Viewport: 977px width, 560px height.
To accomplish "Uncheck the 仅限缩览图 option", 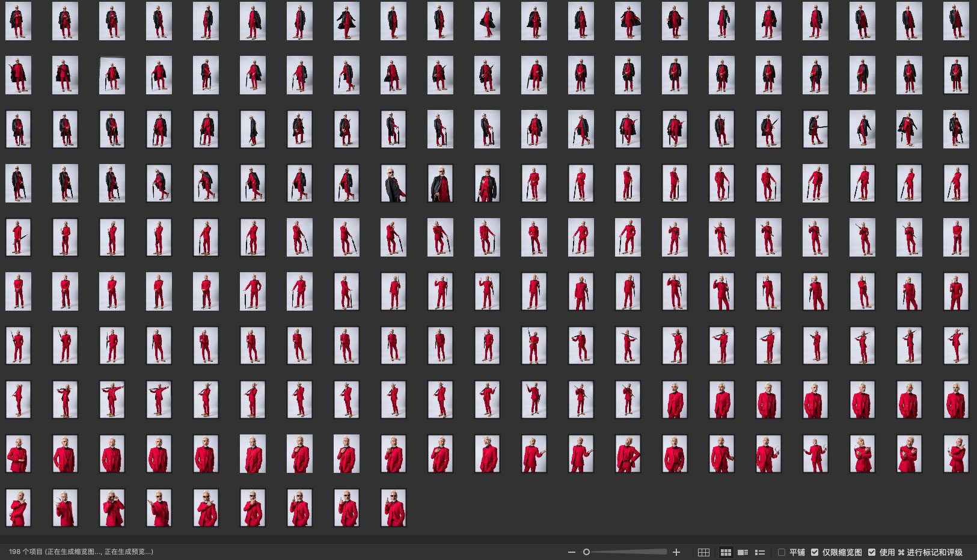I will click(x=815, y=552).
